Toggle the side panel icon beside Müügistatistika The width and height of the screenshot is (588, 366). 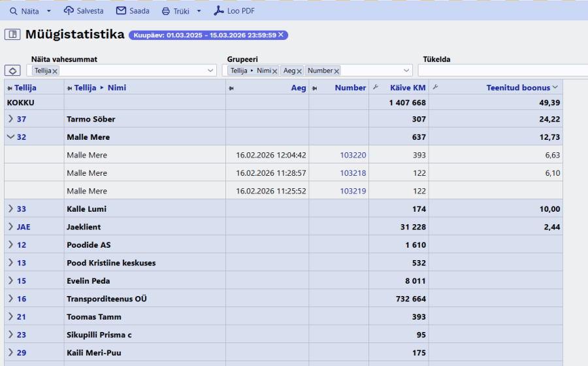pyautogui.click(x=12, y=35)
